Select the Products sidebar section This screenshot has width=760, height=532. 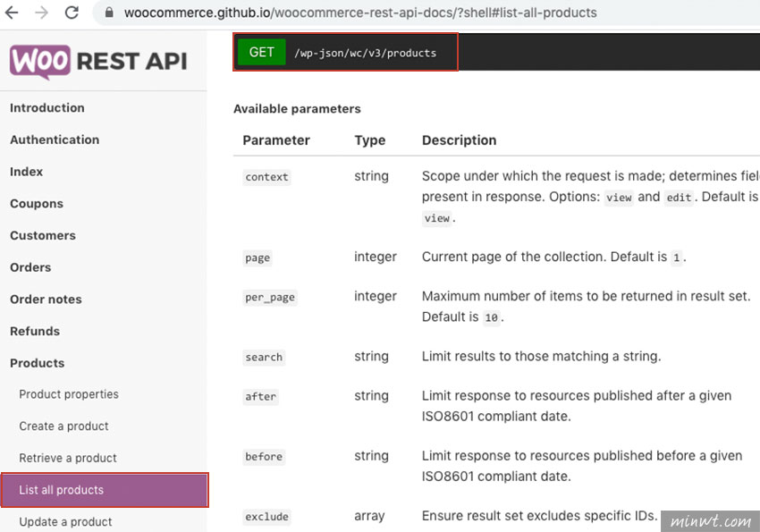(x=38, y=363)
